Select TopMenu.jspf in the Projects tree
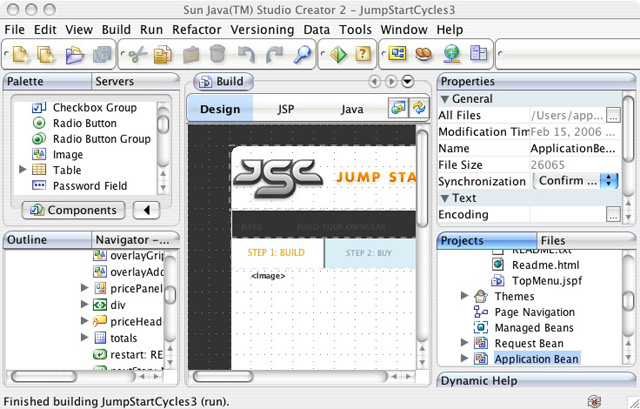This screenshot has height=409, width=640. pos(537,280)
